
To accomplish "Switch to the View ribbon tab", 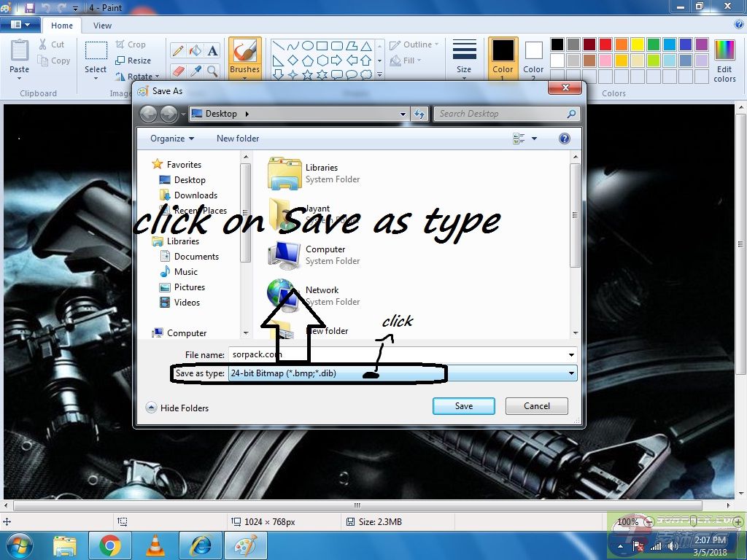I will (102, 26).
